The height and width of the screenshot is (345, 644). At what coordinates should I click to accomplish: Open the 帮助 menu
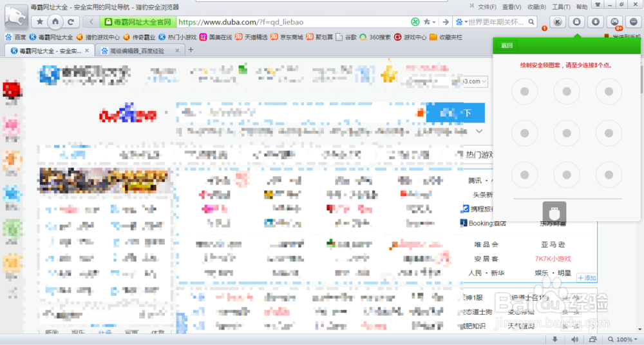(x=582, y=7)
